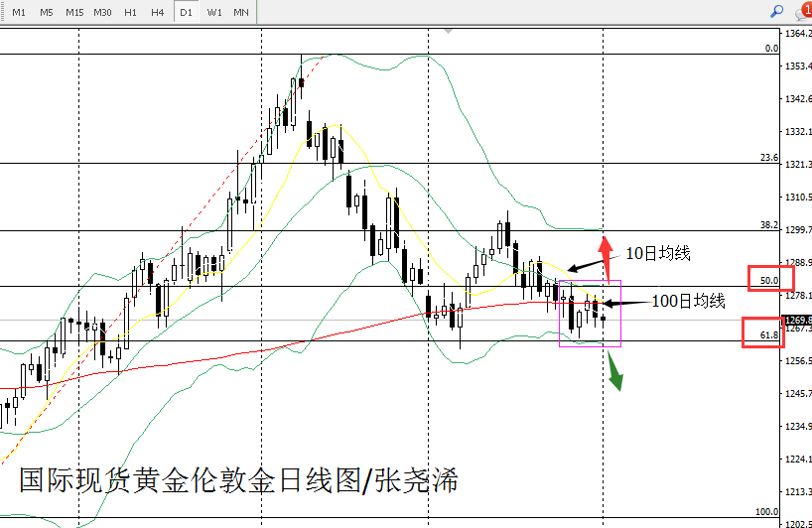Click the 1245.7 price scale value
The width and height of the screenshot is (812, 528).
(798, 393)
